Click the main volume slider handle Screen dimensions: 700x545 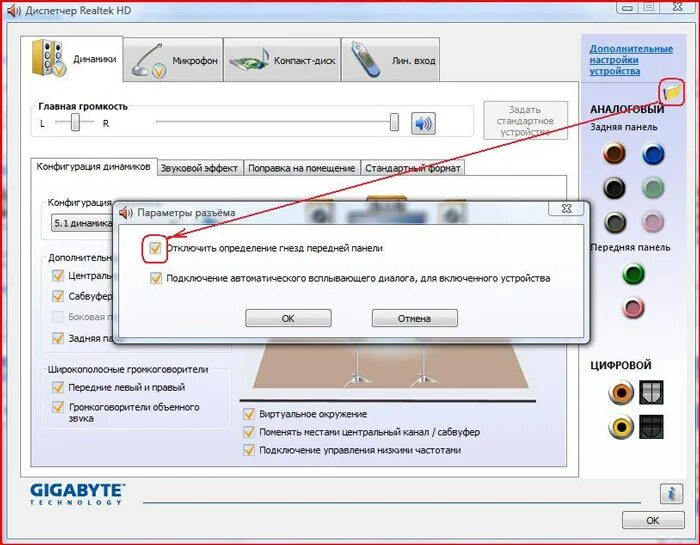[x=394, y=122]
